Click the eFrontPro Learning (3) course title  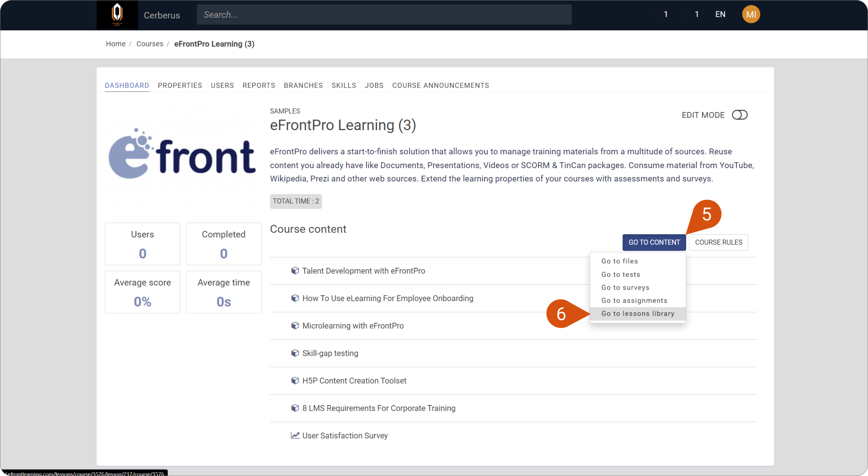click(x=343, y=125)
